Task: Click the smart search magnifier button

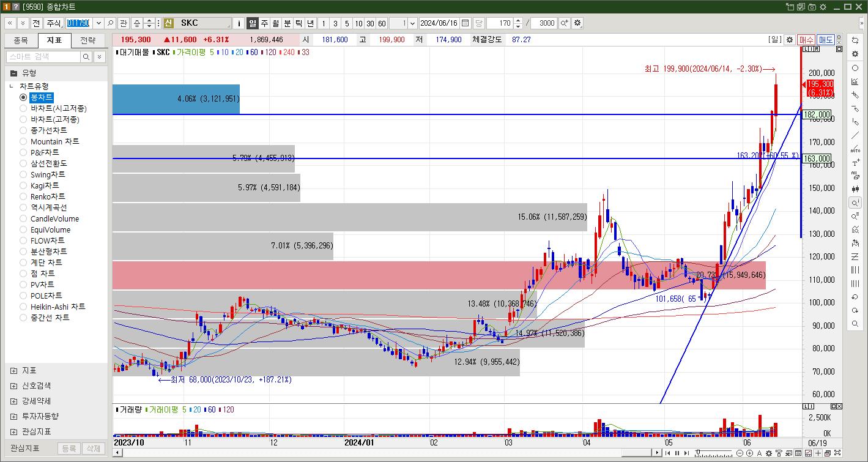Action: pos(87,56)
